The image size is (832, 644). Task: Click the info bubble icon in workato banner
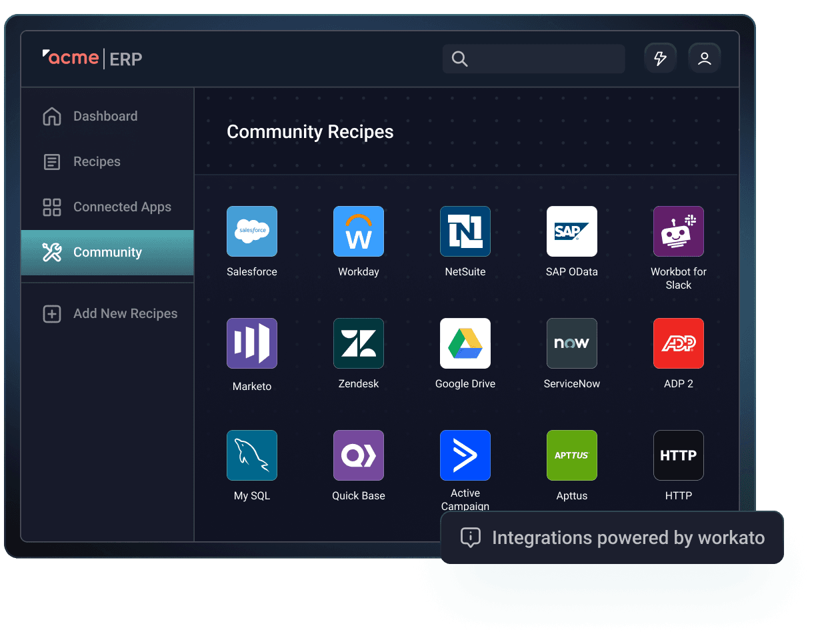click(x=471, y=537)
